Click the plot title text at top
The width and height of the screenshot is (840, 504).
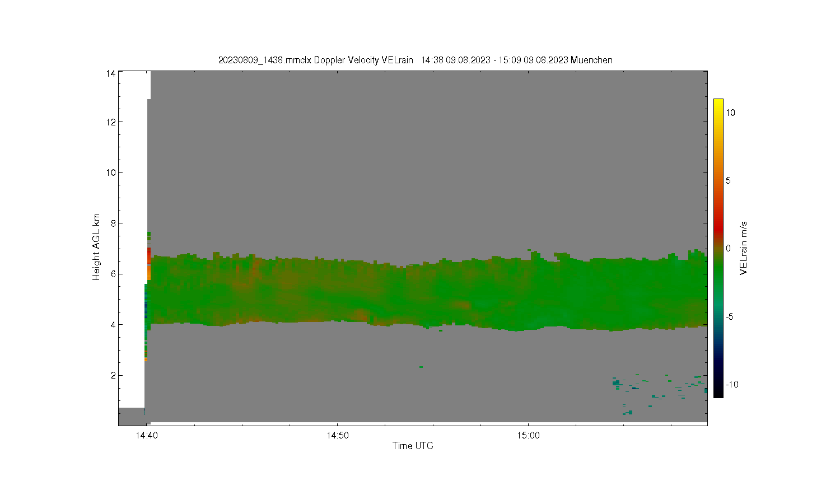click(x=415, y=60)
